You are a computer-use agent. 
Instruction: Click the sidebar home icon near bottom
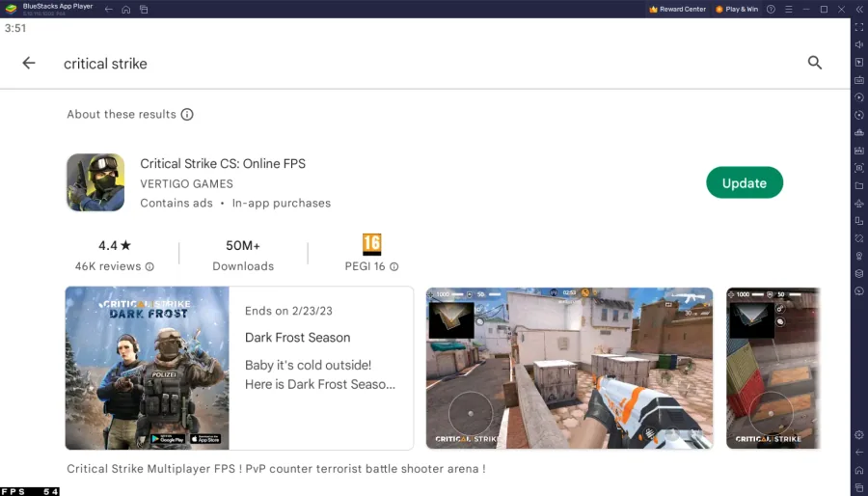click(x=859, y=471)
